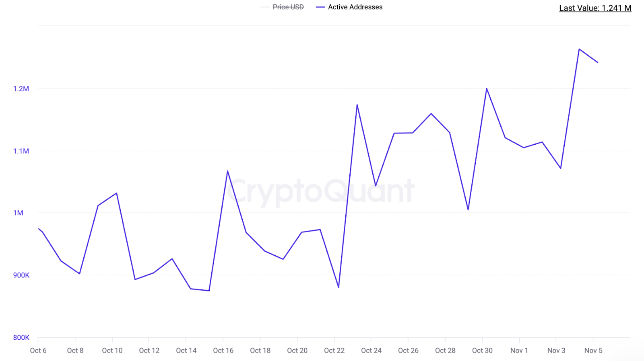Click the 1M y-axis label
644x361 pixels.
pos(18,213)
